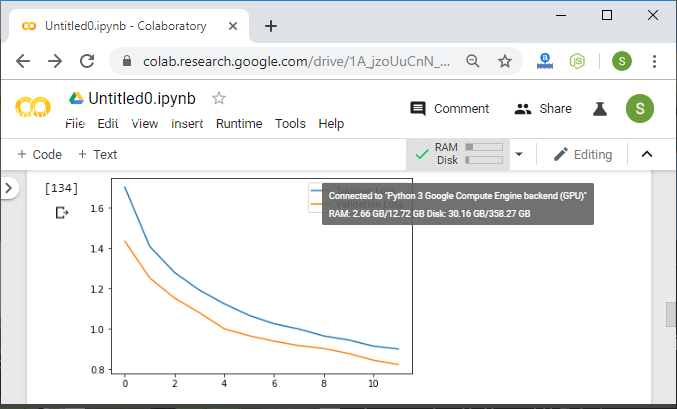Open the Editing mode selector
The image size is (677, 409).
click(583, 154)
